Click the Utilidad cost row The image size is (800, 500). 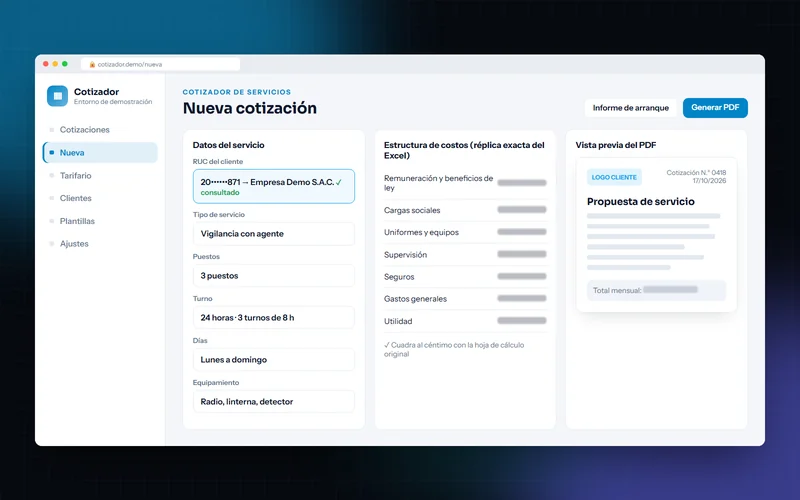click(465, 321)
